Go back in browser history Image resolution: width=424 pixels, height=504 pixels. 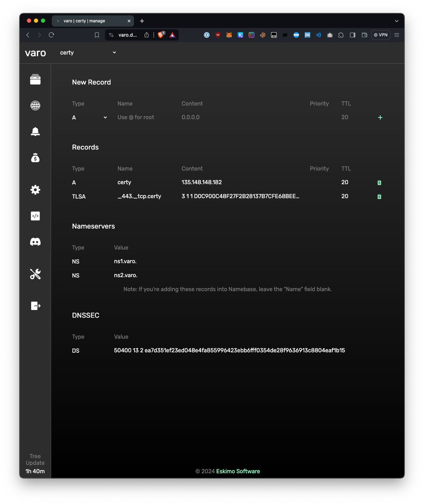(28, 35)
